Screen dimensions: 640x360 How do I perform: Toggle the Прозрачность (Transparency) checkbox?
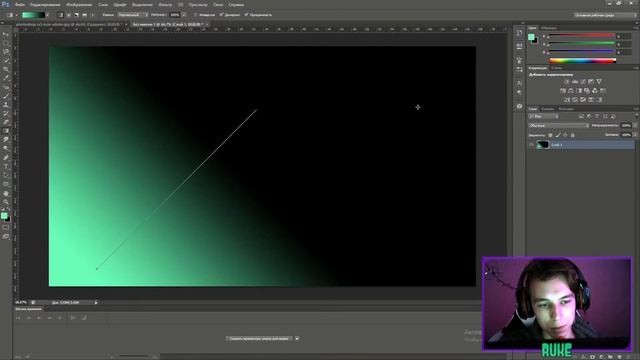[247, 15]
